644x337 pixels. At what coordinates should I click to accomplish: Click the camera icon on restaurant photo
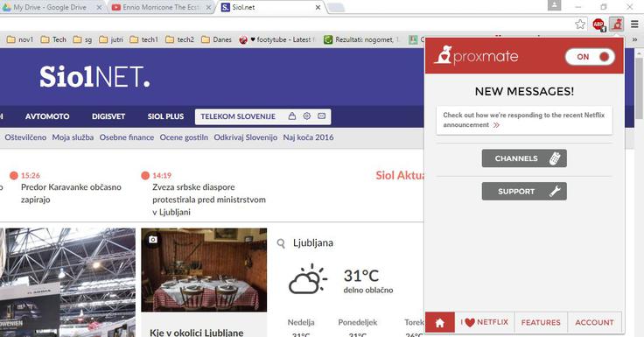click(x=153, y=239)
